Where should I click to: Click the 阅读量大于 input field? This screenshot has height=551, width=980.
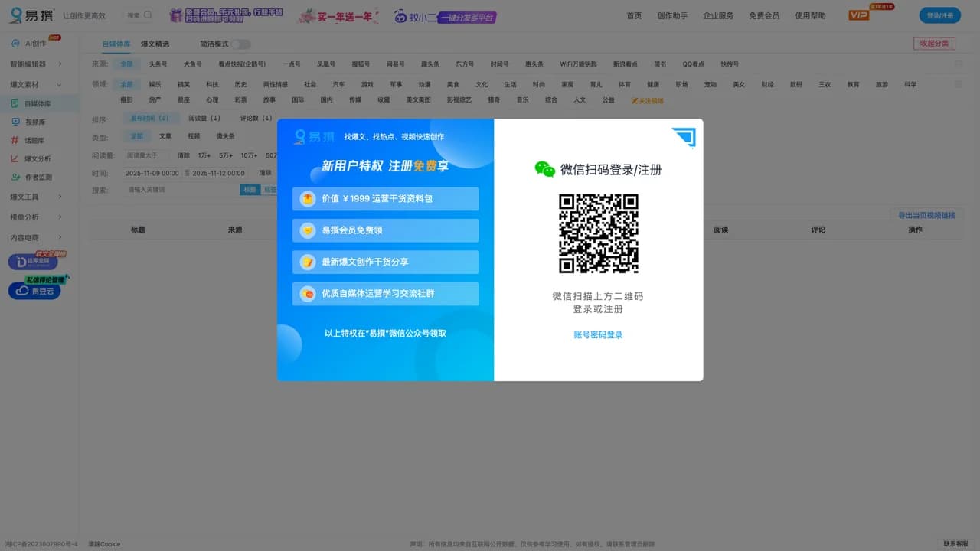145,155
